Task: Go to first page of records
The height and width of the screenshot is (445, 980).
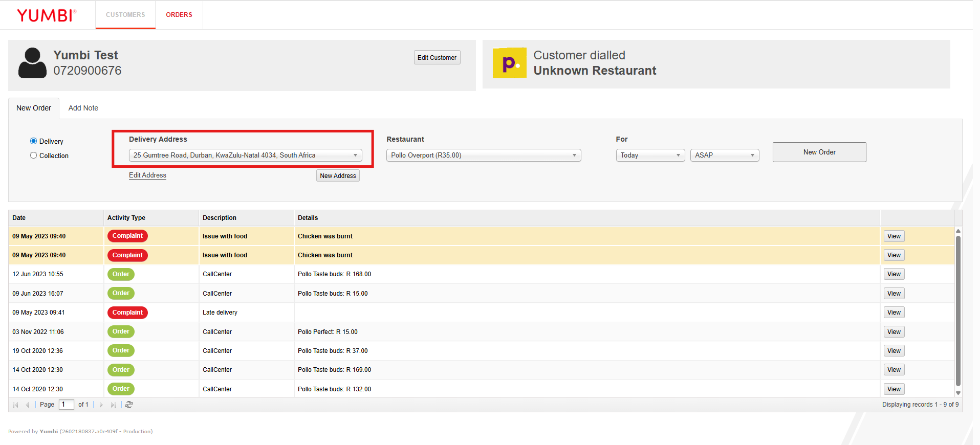Action: [15, 405]
